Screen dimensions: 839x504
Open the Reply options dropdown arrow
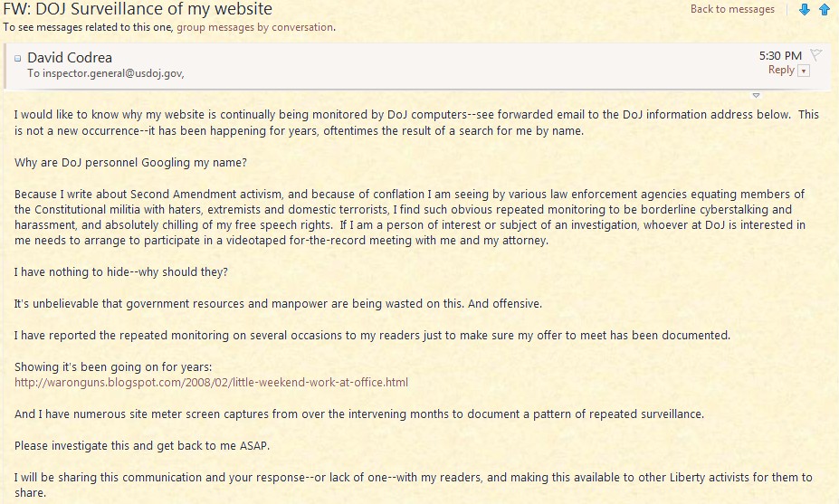click(x=804, y=71)
